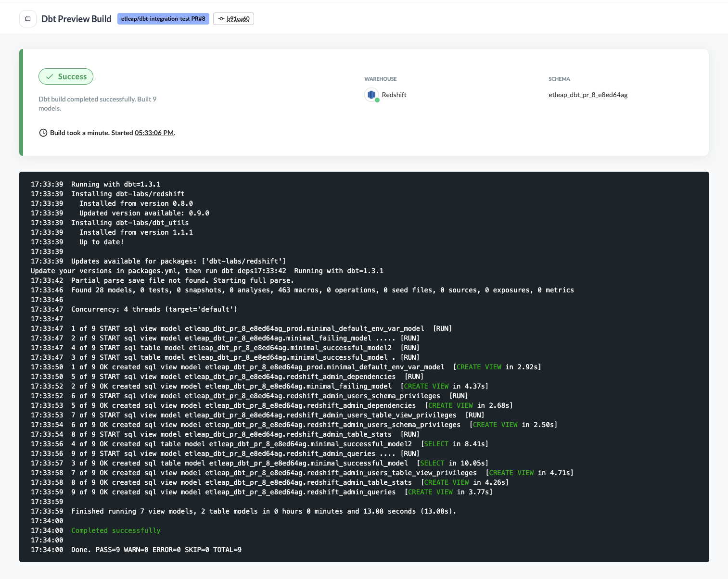Click the clock icon beside build duration
This screenshot has width=728, height=579.
tap(43, 133)
